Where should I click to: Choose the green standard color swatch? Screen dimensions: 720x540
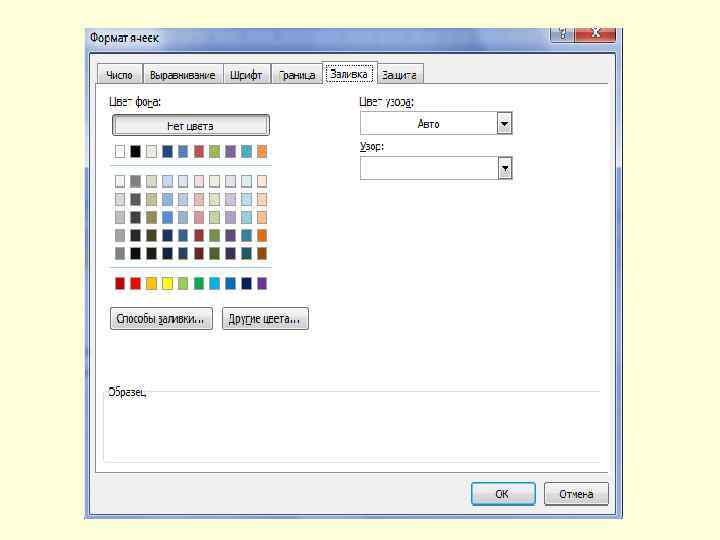pyautogui.click(x=199, y=283)
